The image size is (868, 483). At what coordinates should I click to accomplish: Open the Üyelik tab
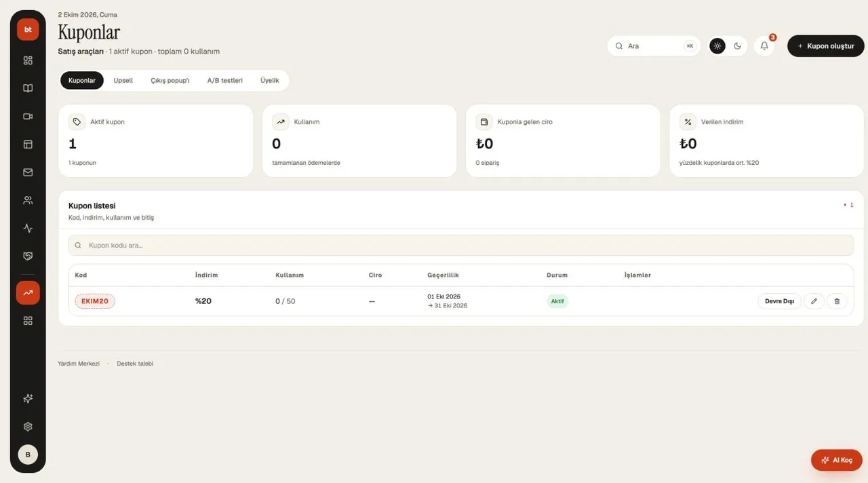pos(270,80)
